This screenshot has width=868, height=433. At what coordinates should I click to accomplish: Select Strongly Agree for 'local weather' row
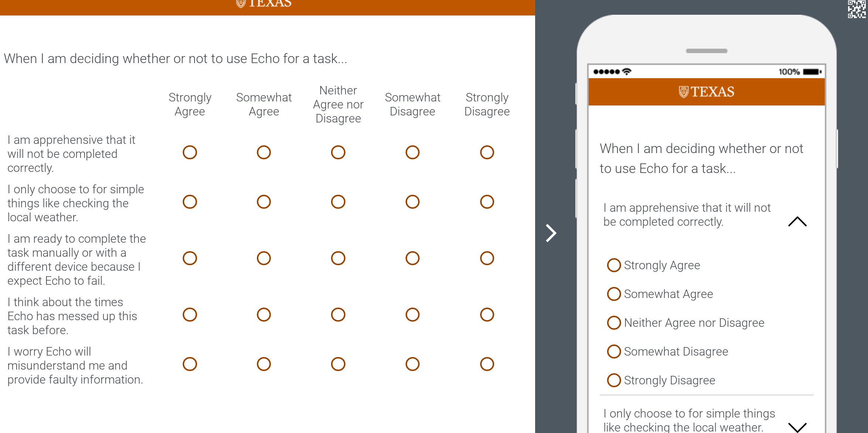[x=190, y=202]
